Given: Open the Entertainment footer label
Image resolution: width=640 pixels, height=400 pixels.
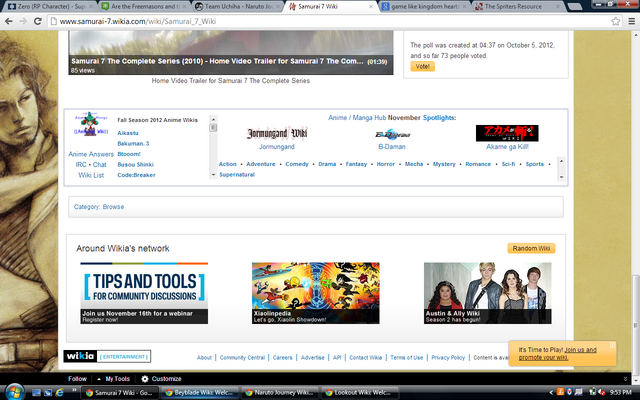Looking at the screenshot, I should 124,356.
